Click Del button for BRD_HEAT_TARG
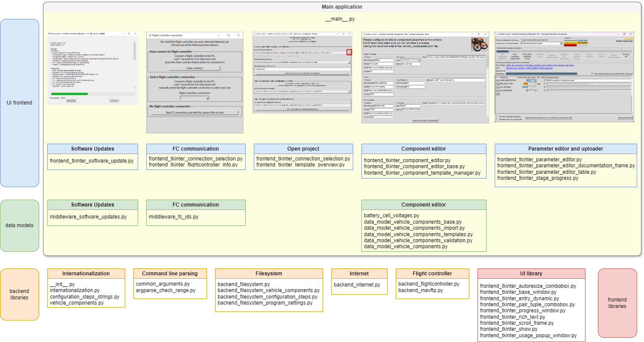 [x=497, y=84]
